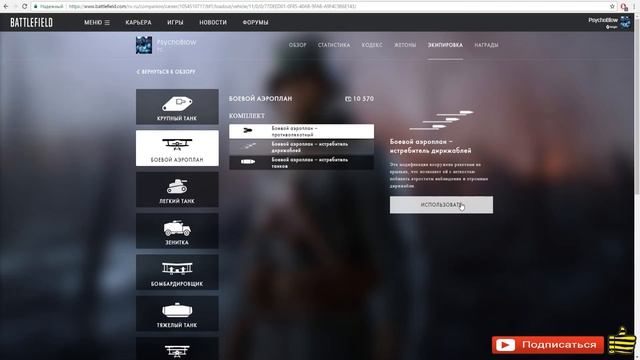Click the war bonds 10 570 counter
The height and width of the screenshot is (360, 640).
coord(359,99)
